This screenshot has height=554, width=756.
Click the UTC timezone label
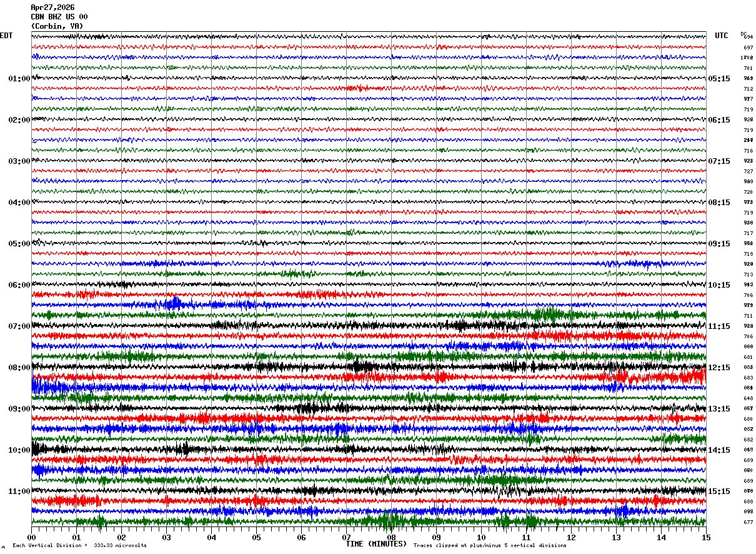[722, 36]
